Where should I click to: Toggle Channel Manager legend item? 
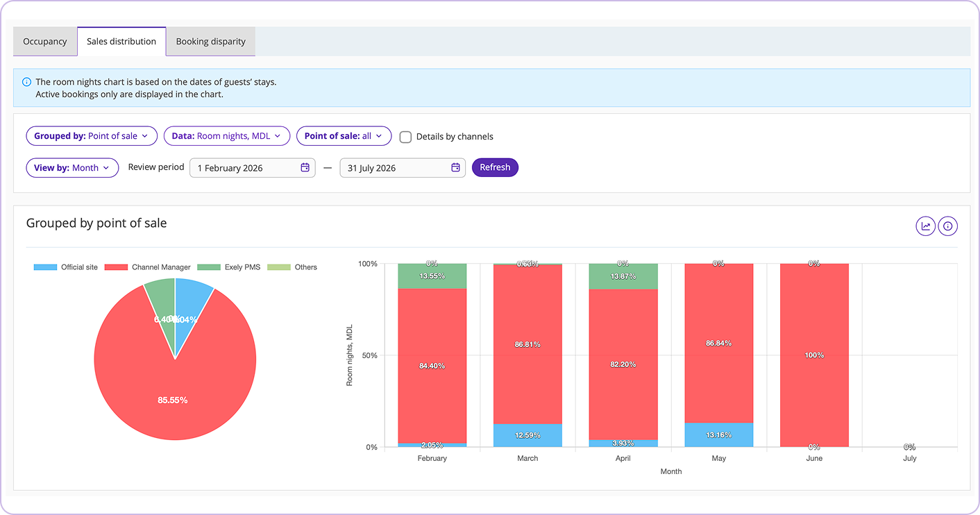(x=149, y=267)
